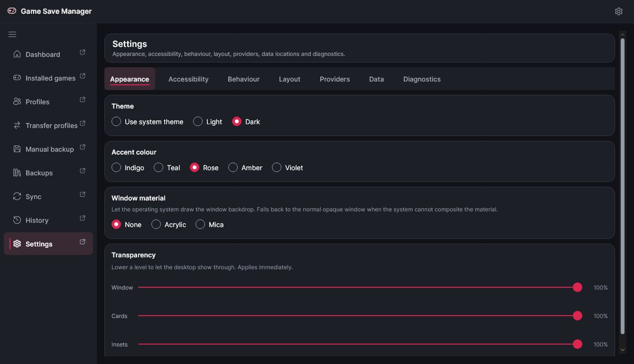
Task: Click the Window transparency 100% value
Action: pos(601,288)
